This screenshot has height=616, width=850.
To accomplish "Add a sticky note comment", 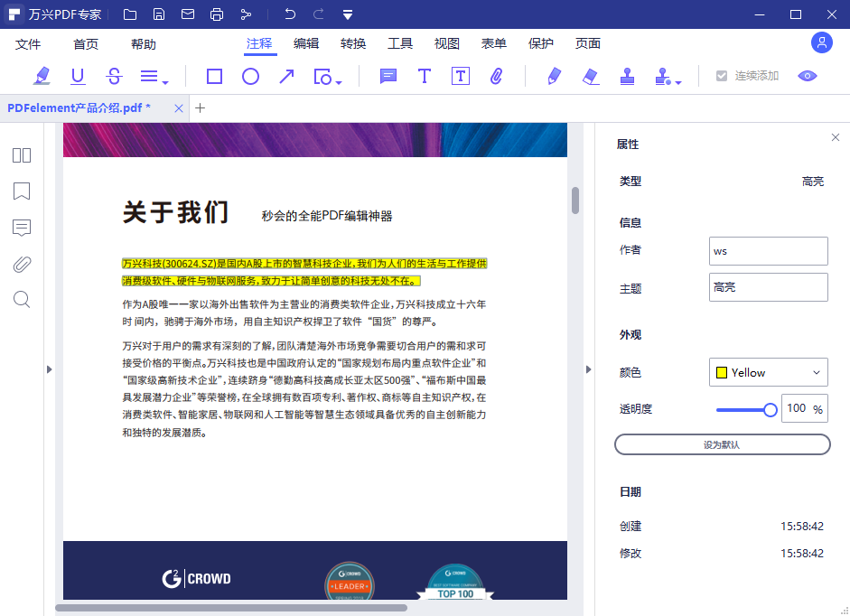I will (x=388, y=77).
